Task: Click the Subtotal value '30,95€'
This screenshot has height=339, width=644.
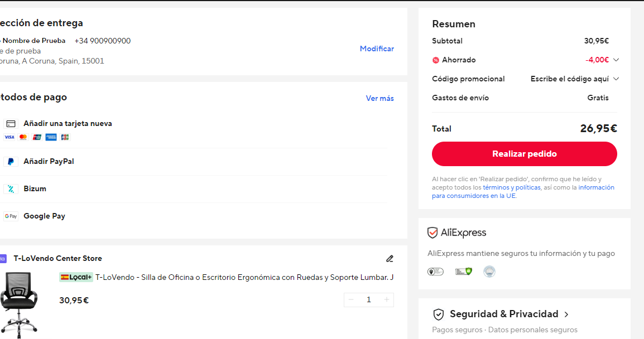Action: coord(597,41)
